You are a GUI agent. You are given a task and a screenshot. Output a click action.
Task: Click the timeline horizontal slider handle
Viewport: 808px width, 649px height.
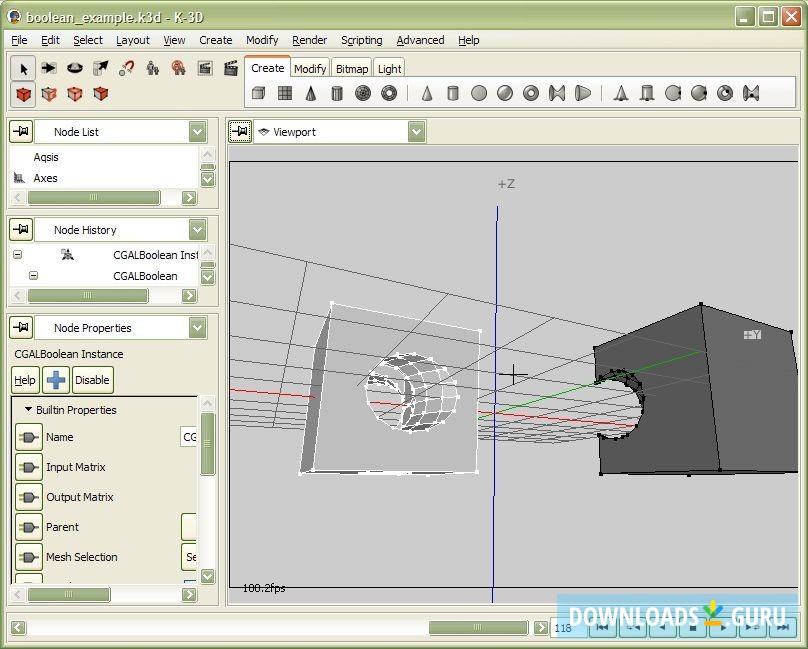click(477, 628)
